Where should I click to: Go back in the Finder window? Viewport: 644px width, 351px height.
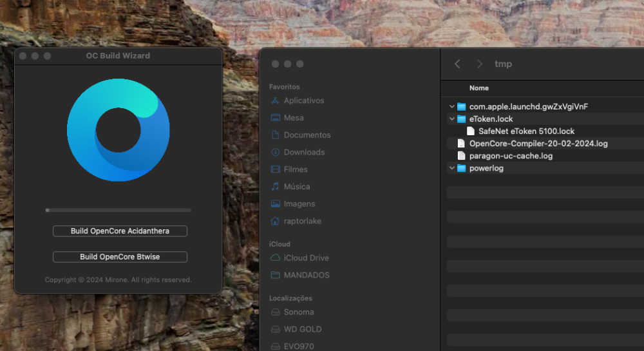pos(457,64)
